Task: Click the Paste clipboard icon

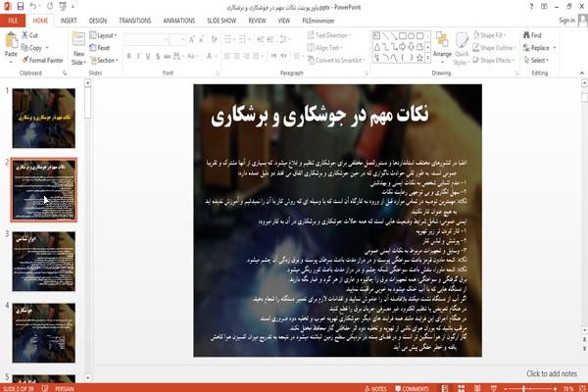Action: pyautogui.click(x=11, y=40)
